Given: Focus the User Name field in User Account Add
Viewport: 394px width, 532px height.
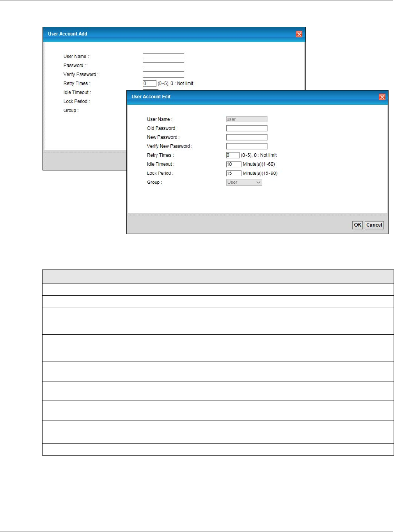Looking at the screenshot, I should pos(163,57).
